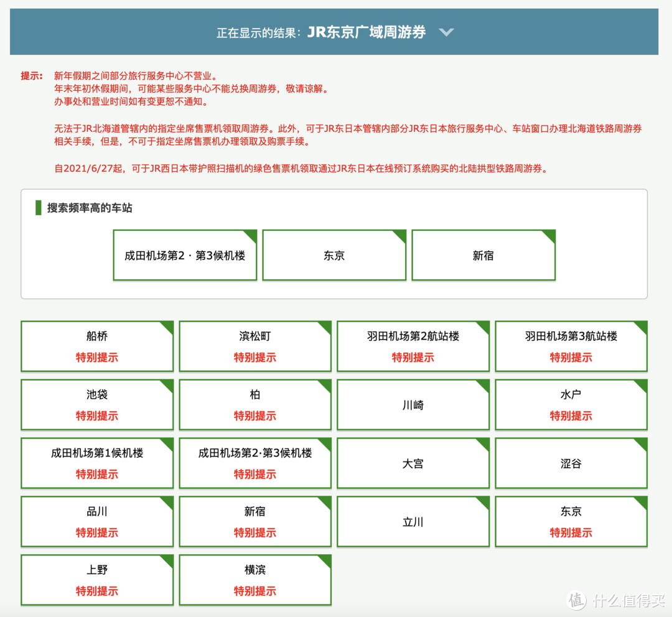Select the 水户 station card
The height and width of the screenshot is (617, 672).
(x=571, y=404)
